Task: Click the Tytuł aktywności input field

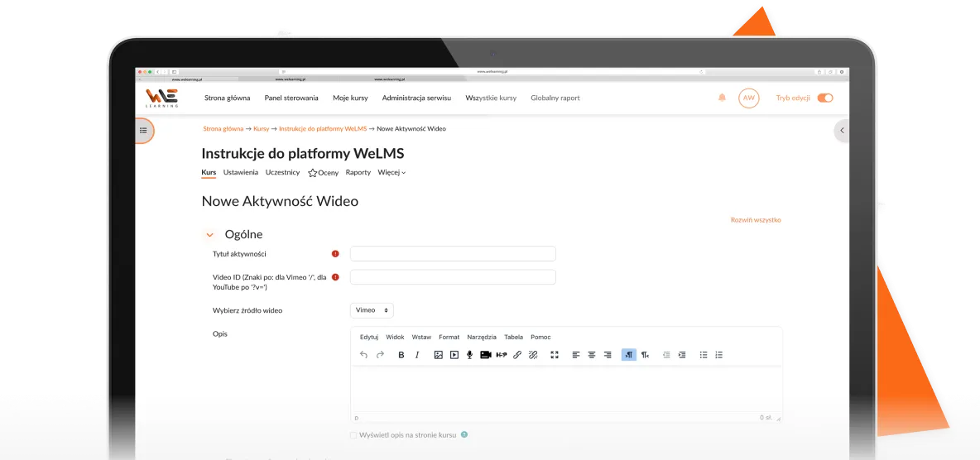Action: click(x=453, y=254)
